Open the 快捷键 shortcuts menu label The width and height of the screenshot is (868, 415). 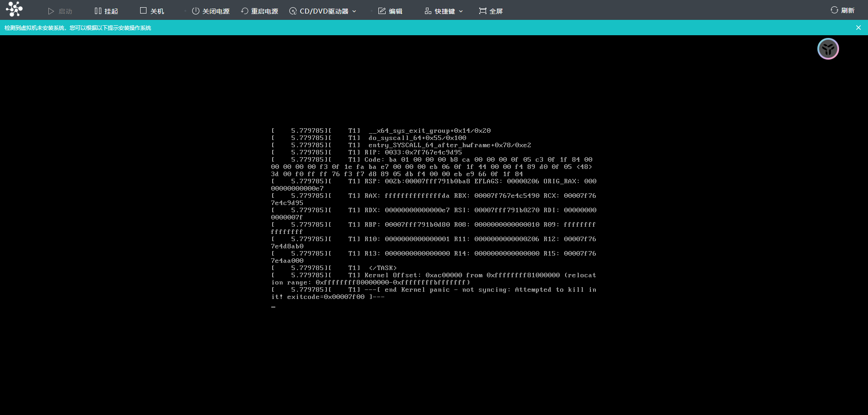[444, 11]
